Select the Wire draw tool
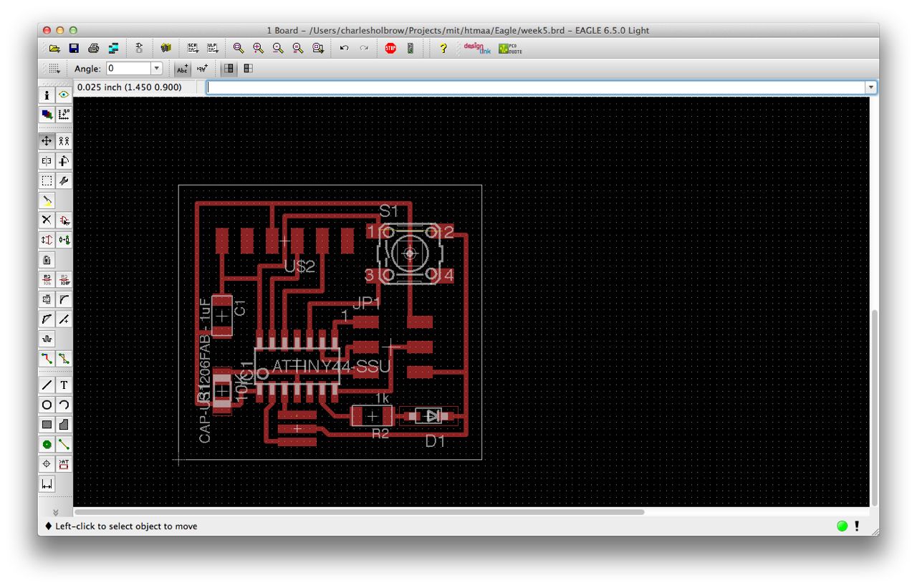The image size is (917, 588). click(x=47, y=385)
